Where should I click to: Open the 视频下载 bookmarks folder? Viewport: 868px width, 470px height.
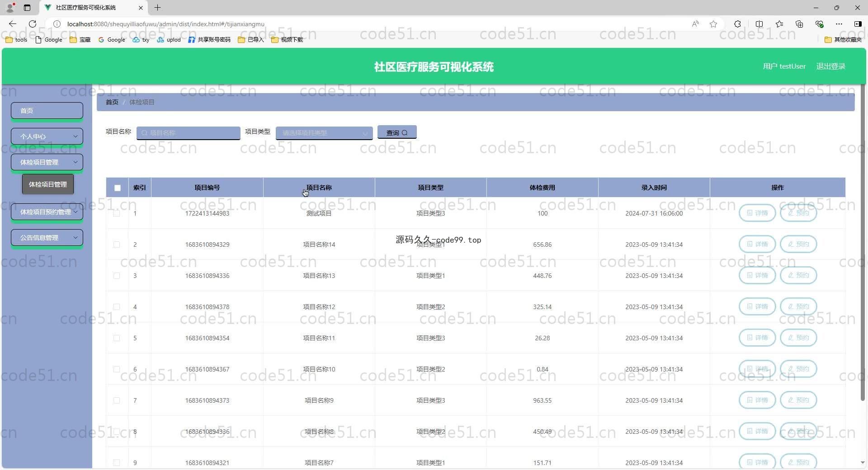(x=287, y=40)
